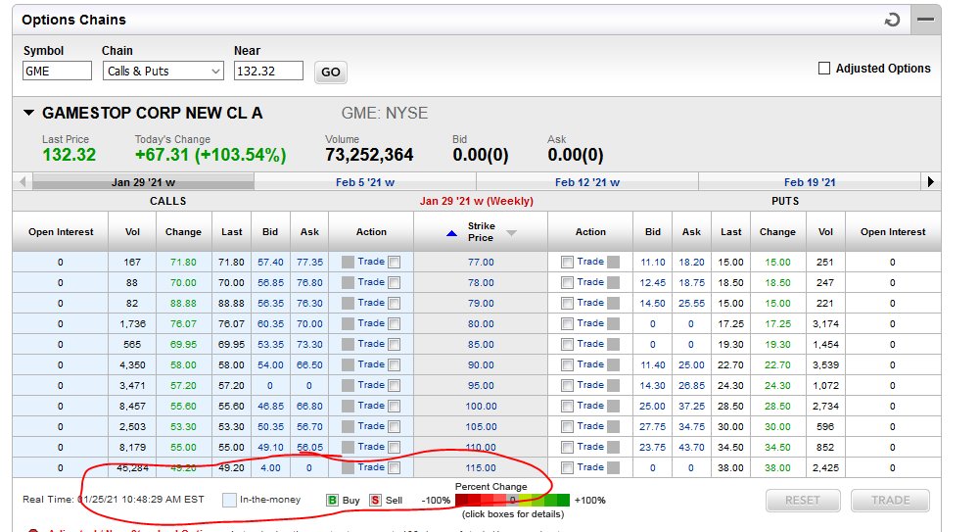The image size is (980, 532).
Task: Click the gray put action box in the 90.00 row
Action: click(x=614, y=365)
